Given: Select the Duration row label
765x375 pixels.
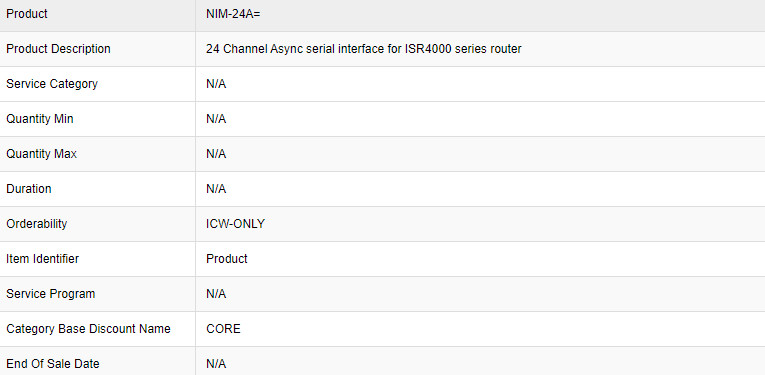Looking at the screenshot, I should [29, 189].
